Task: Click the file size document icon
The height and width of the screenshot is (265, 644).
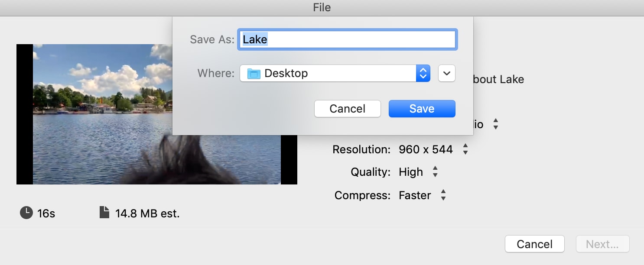Action: 104,212
